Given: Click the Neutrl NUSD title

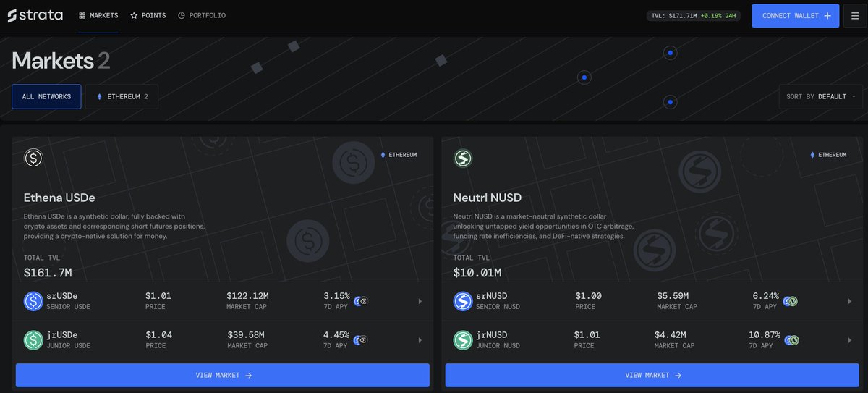Looking at the screenshot, I should tap(488, 198).
